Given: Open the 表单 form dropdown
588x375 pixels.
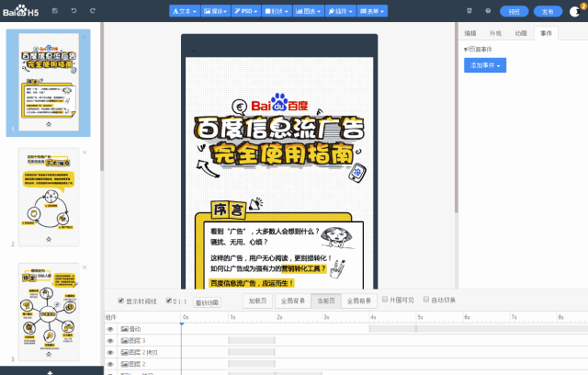Looking at the screenshot, I should click(x=372, y=11).
